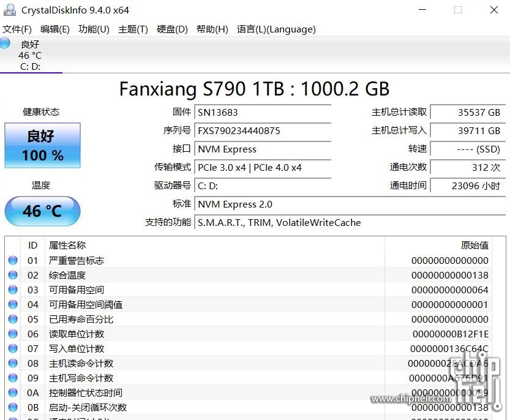Click power on count value 312 次
Viewport: 510px width, 420px height.
468,168
